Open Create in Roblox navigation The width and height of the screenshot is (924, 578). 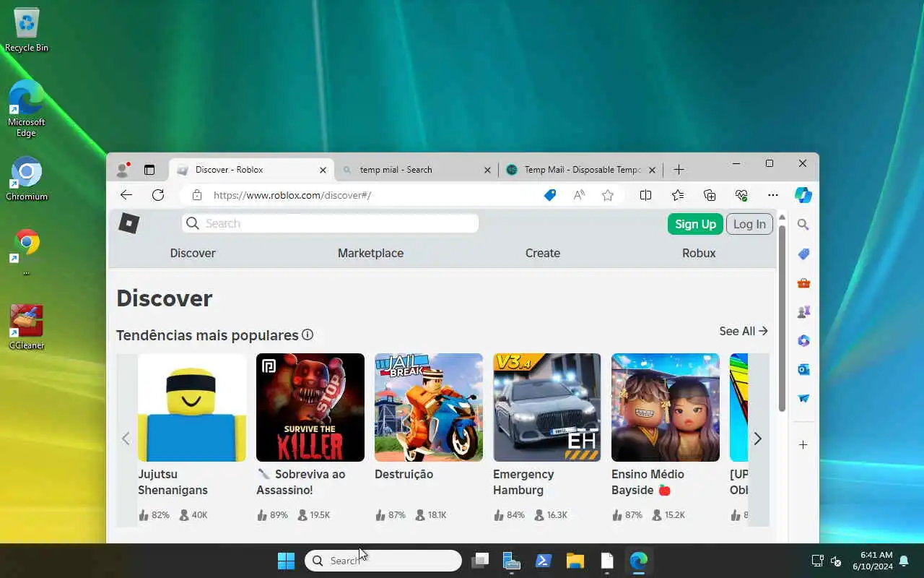[x=543, y=253]
